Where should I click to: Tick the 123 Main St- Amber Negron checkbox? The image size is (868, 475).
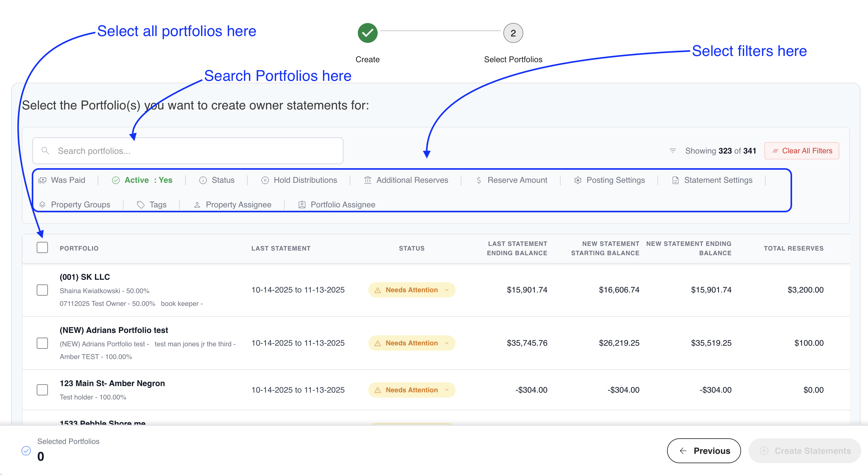click(x=42, y=390)
